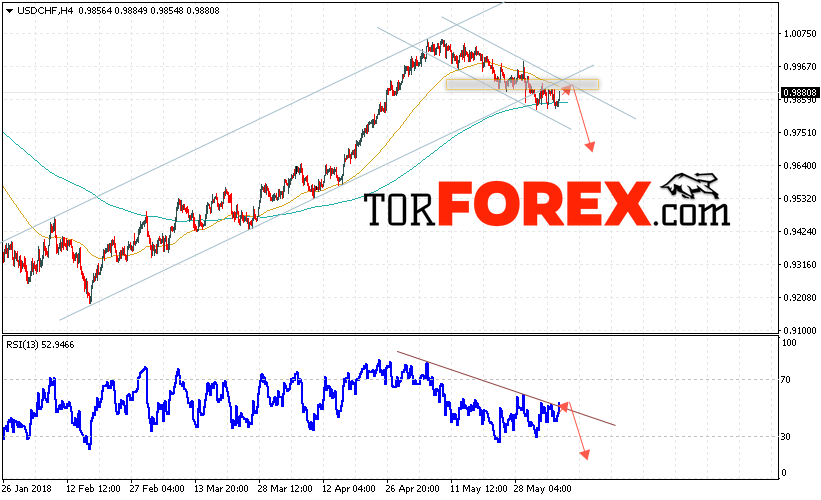The height and width of the screenshot is (500, 821).
Task: Select price axis value 0.96400
Action: pyautogui.click(x=800, y=165)
